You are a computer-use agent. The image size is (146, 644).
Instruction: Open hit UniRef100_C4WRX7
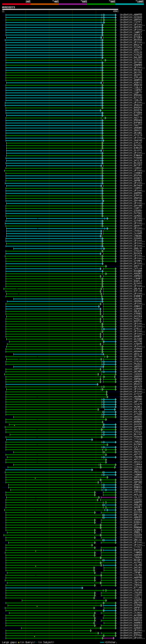pyautogui.click(x=131, y=32)
